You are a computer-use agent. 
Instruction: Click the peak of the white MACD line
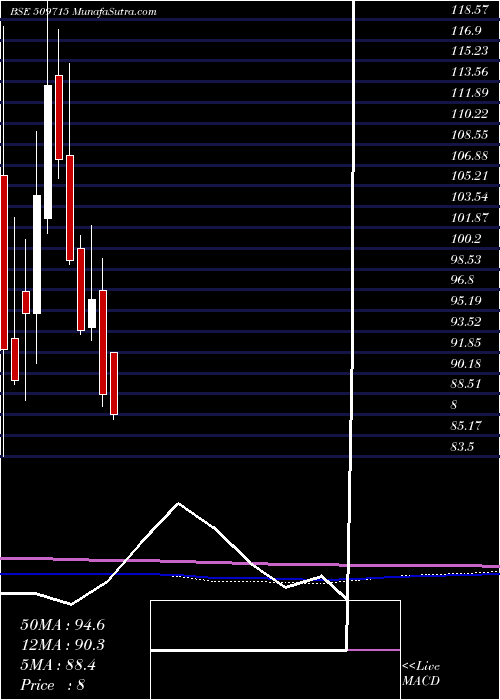coord(179,504)
